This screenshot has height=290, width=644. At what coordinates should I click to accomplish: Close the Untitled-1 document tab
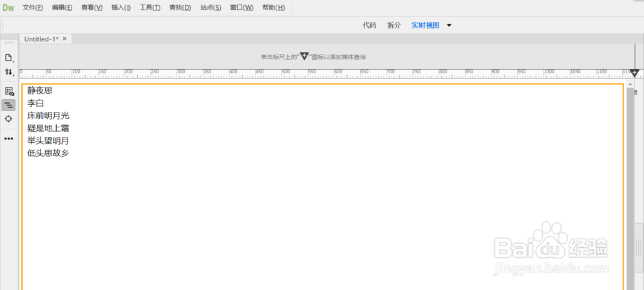pos(64,39)
